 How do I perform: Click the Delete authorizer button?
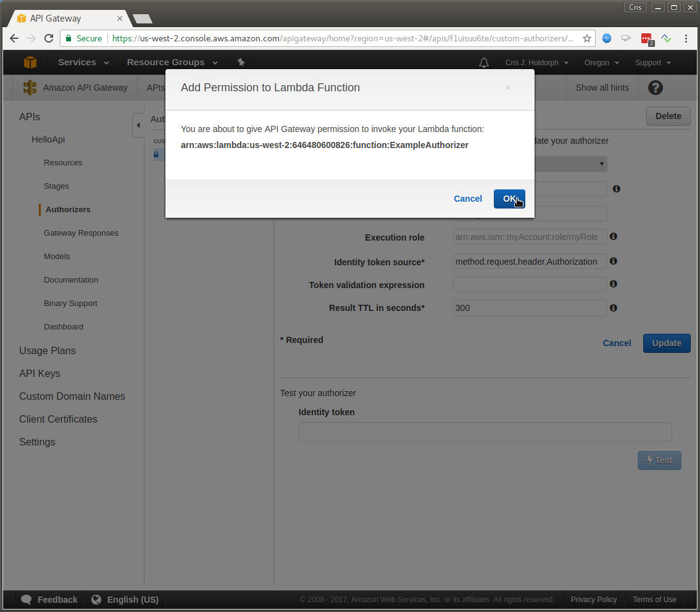pyautogui.click(x=668, y=116)
